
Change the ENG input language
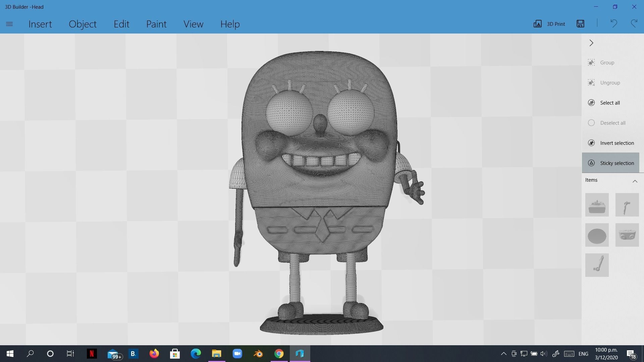583,354
